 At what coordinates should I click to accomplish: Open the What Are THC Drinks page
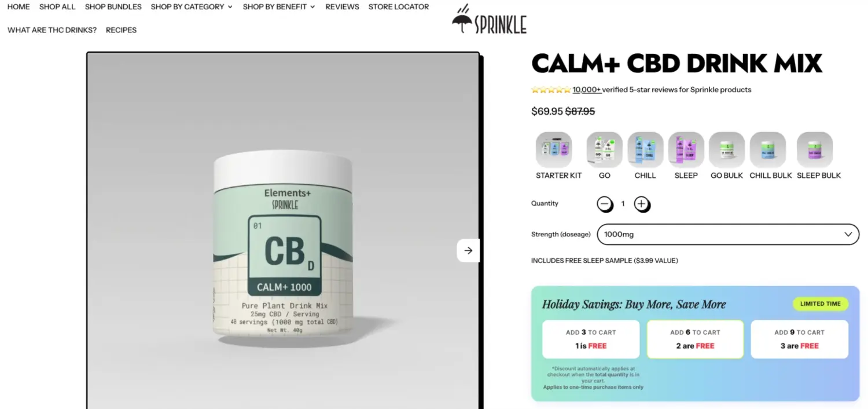(52, 30)
